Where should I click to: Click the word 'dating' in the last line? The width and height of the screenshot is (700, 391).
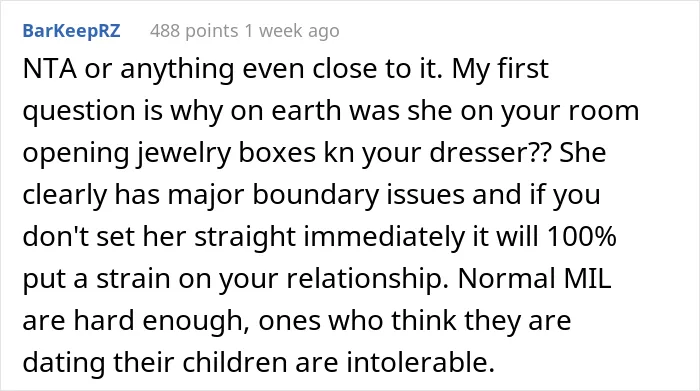point(64,364)
